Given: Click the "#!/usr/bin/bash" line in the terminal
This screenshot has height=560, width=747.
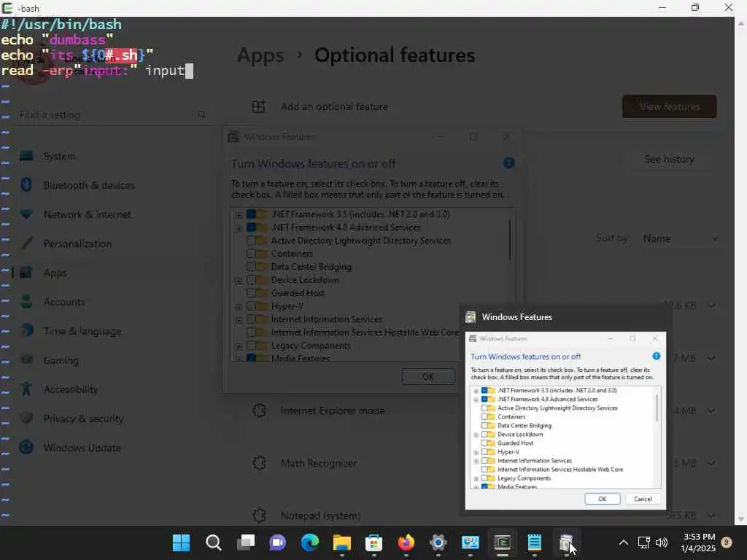Looking at the screenshot, I should (61, 24).
